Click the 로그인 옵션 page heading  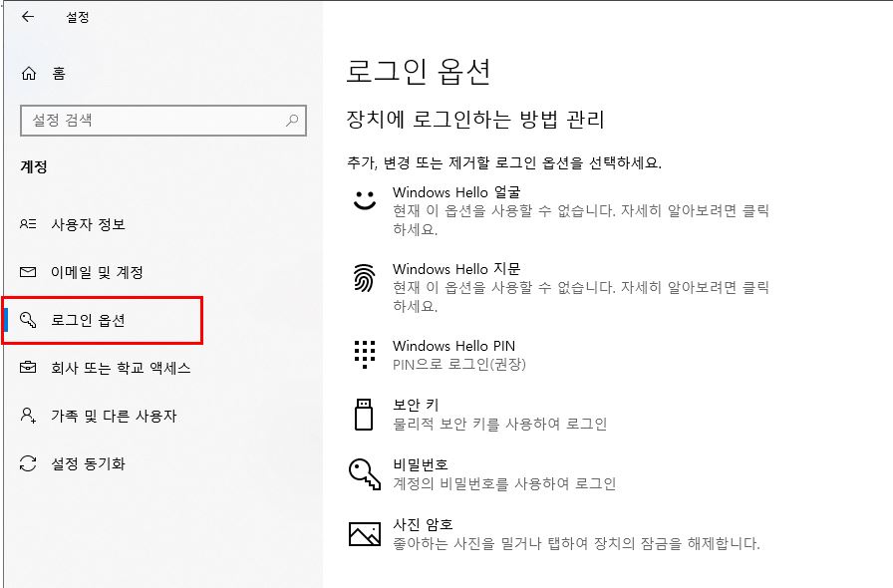418,72
